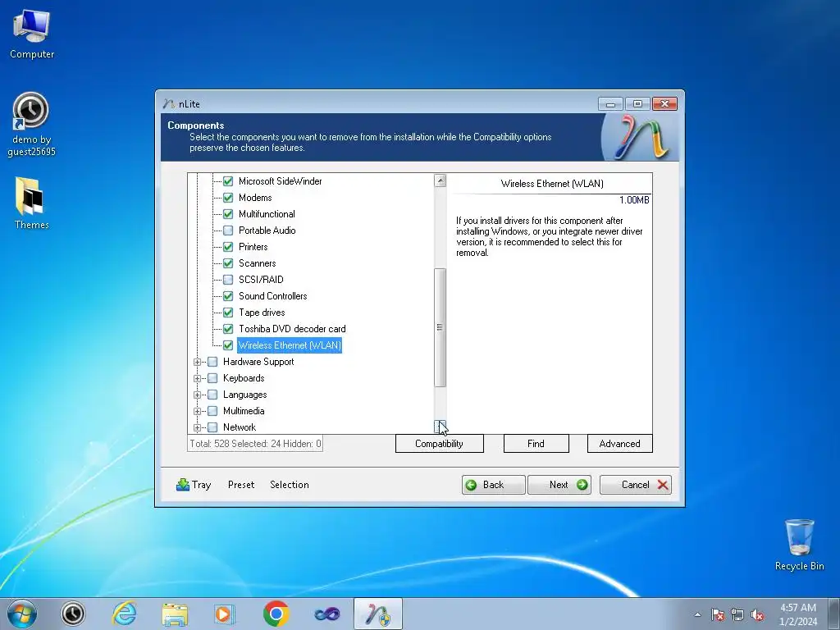Image resolution: width=840 pixels, height=630 pixels.
Task: Check the Multimedia checkbox
Action: tap(212, 411)
